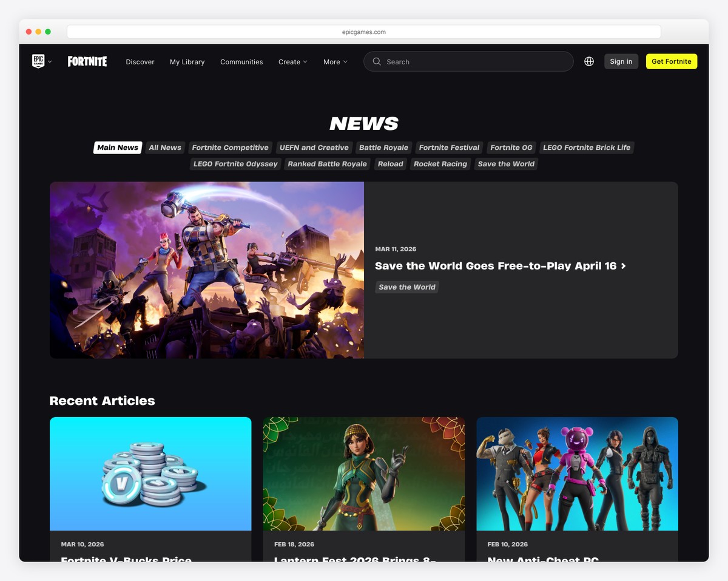Open My Library from the navigation bar
This screenshot has width=728, height=581.
click(187, 61)
